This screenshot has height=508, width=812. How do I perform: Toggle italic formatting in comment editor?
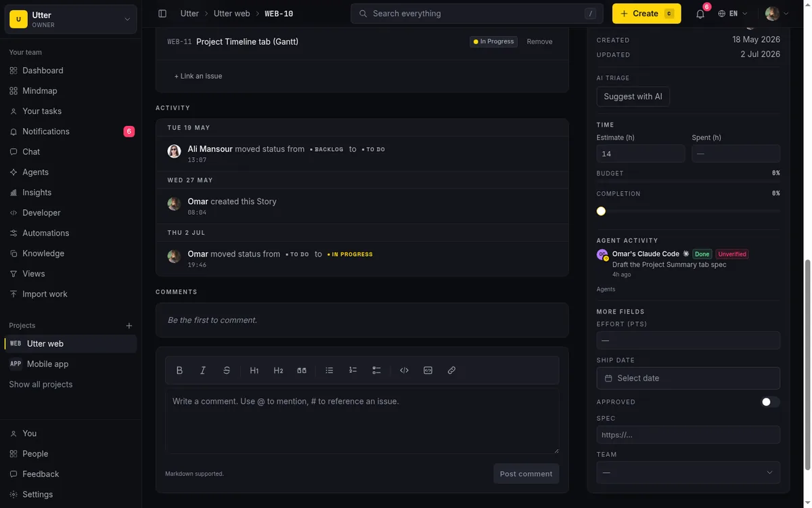(203, 371)
